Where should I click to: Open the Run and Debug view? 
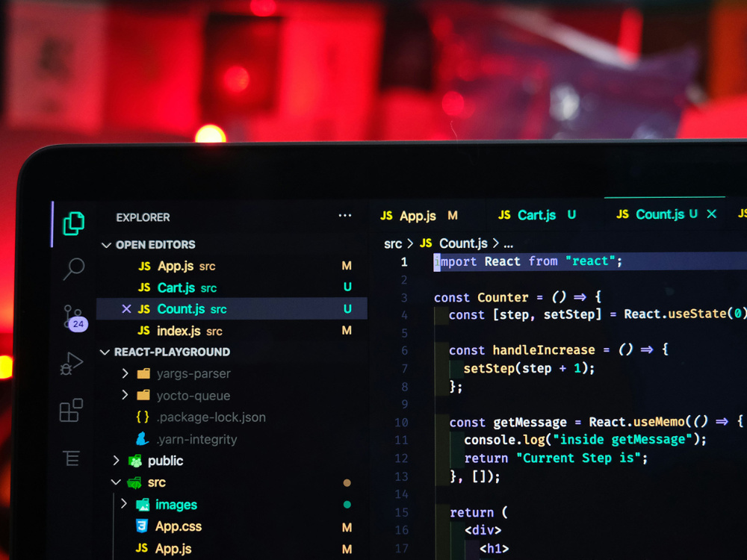coord(72,364)
